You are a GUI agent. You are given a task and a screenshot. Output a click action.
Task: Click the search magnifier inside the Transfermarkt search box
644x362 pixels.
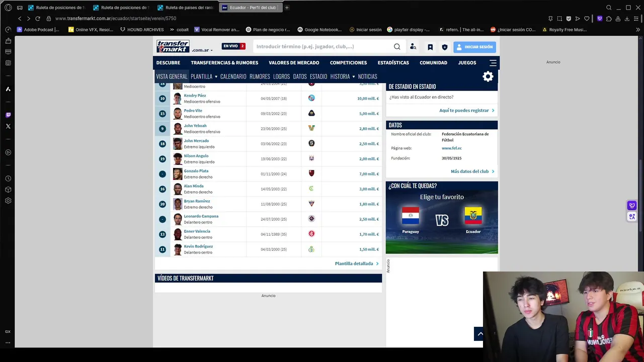397,47
